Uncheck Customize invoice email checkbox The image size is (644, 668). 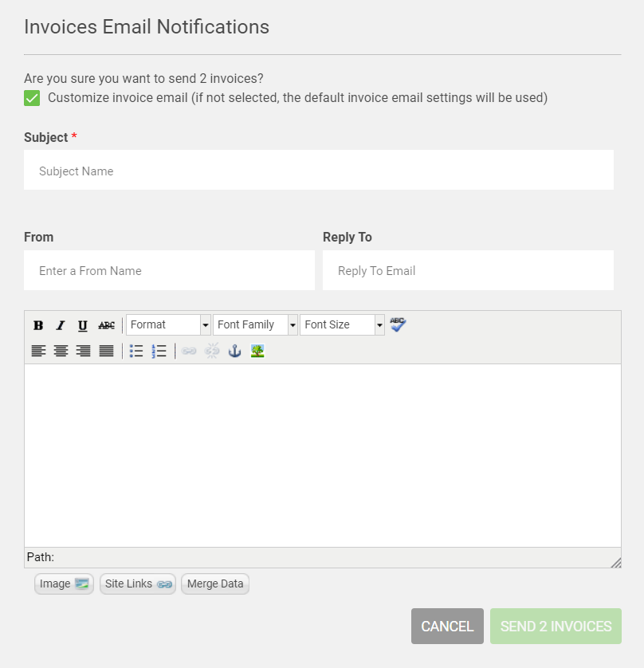(32, 98)
